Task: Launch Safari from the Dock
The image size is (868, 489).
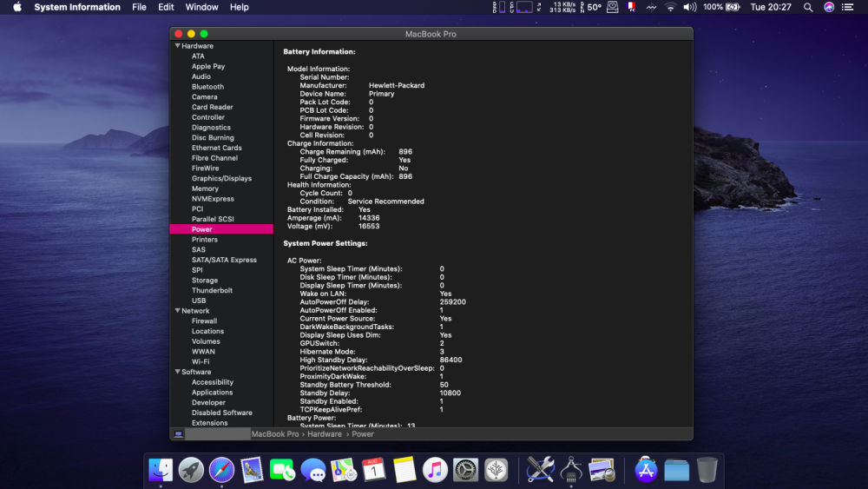Action: point(221,470)
